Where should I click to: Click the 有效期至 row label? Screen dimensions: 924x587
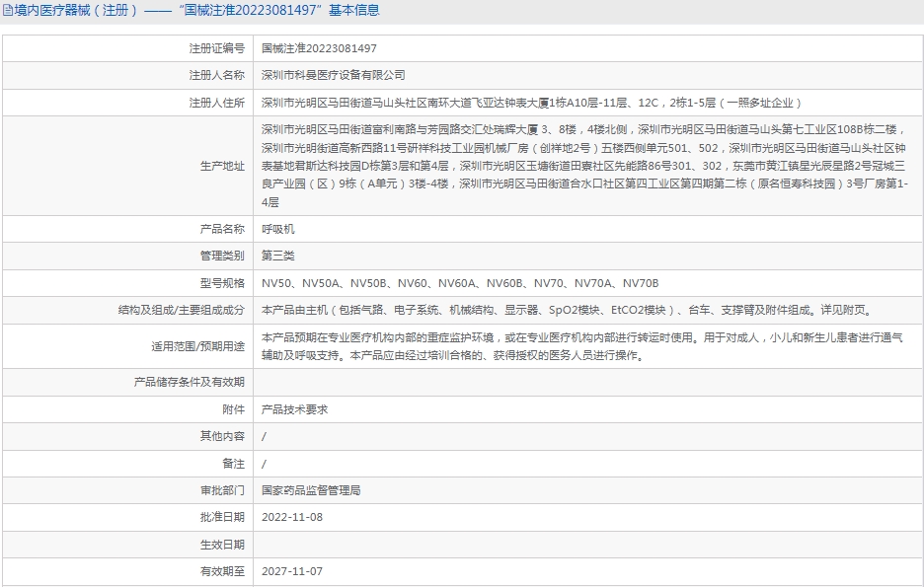(222, 571)
